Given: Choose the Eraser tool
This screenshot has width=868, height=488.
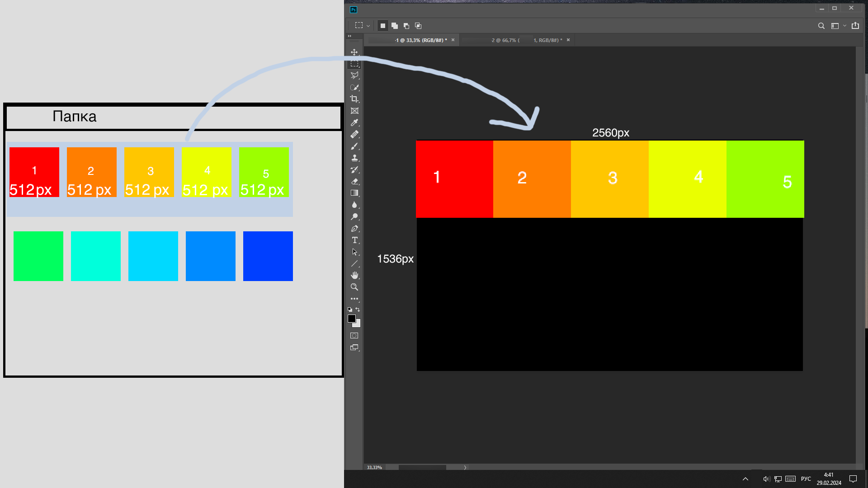Looking at the screenshot, I should 354,182.
